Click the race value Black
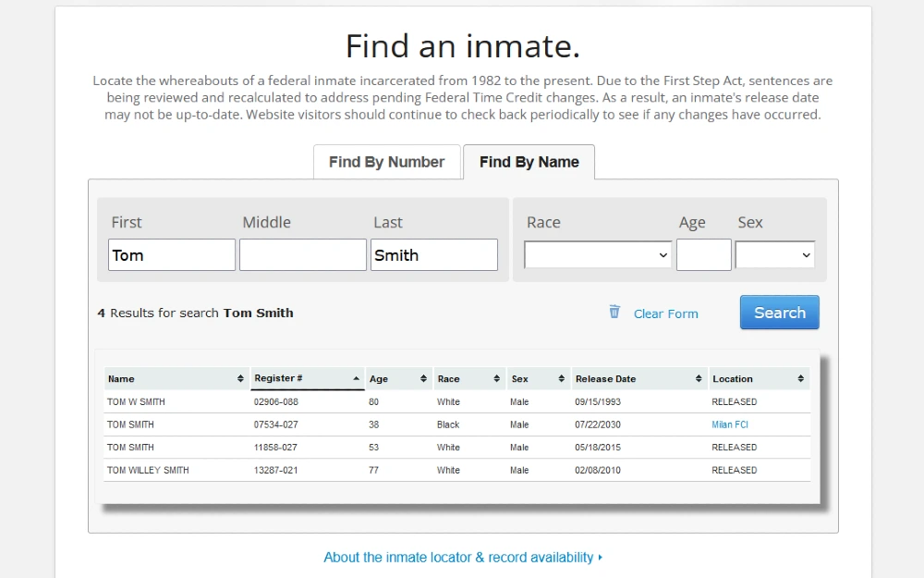Image resolution: width=924 pixels, height=578 pixels. (448, 424)
